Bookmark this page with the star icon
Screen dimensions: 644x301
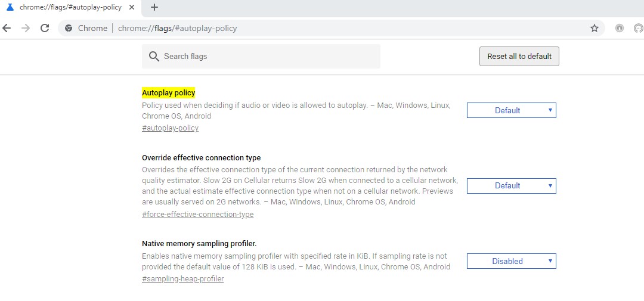tap(594, 28)
